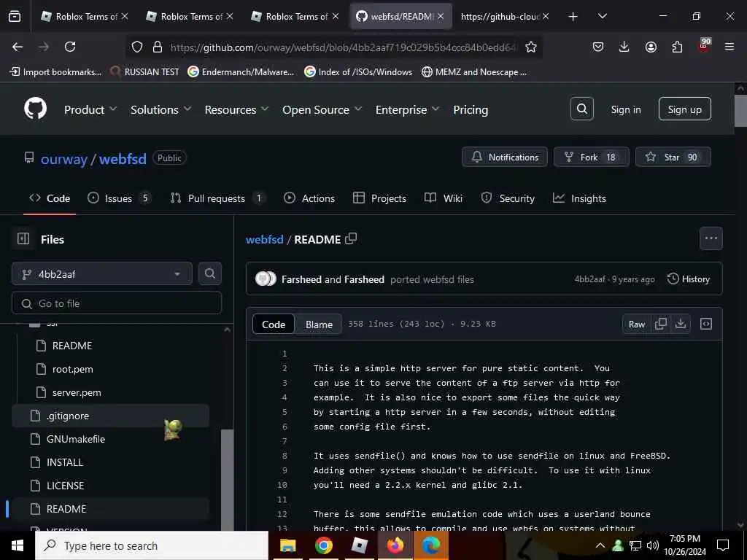Show hidden system tray icons chevron
The width and height of the screenshot is (747, 560).
click(x=600, y=545)
